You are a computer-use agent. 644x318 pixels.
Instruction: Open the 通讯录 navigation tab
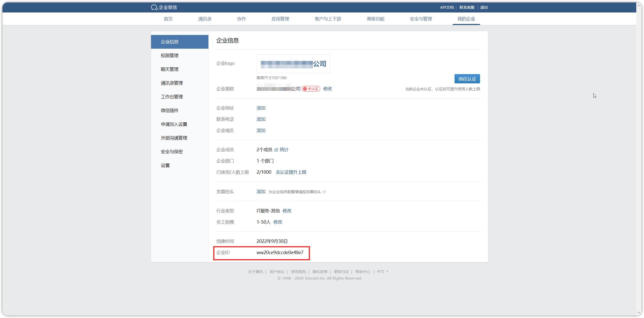click(x=205, y=19)
